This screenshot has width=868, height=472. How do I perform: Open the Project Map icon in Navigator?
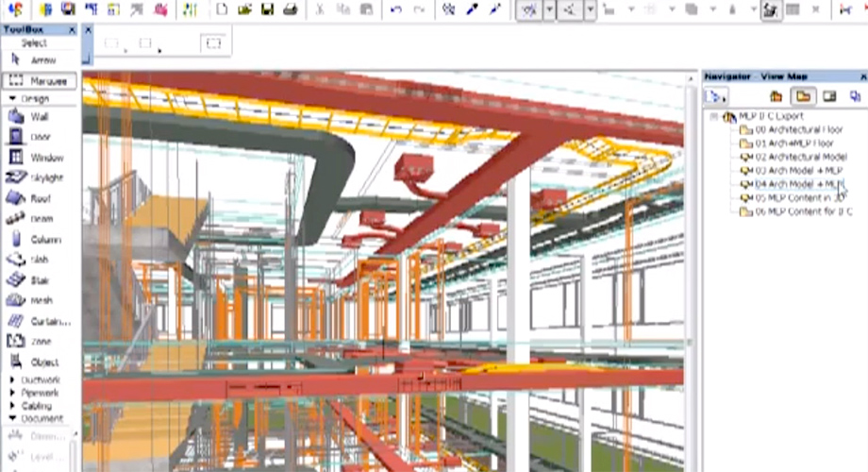coord(776,96)
